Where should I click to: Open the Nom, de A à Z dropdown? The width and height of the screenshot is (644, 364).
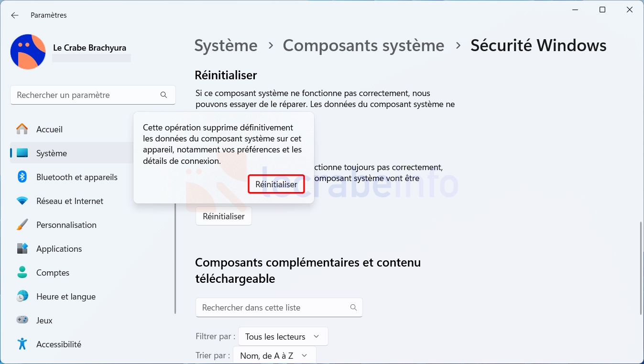[274, 355]
